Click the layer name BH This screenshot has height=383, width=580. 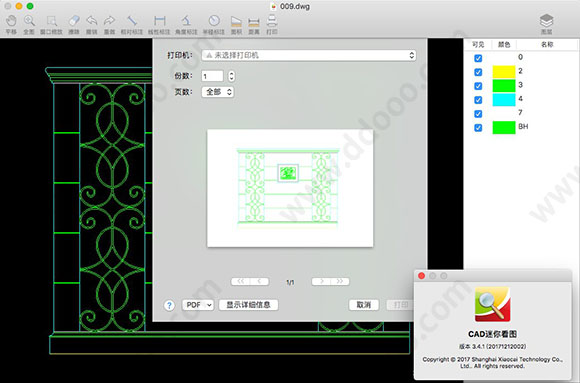click(523, 127)
